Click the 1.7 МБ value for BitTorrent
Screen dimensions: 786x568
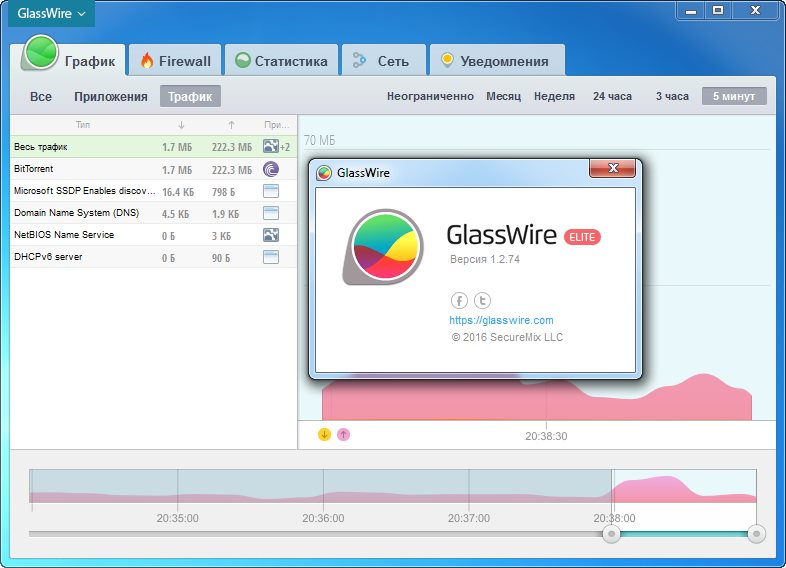click(x=177, y=170)
